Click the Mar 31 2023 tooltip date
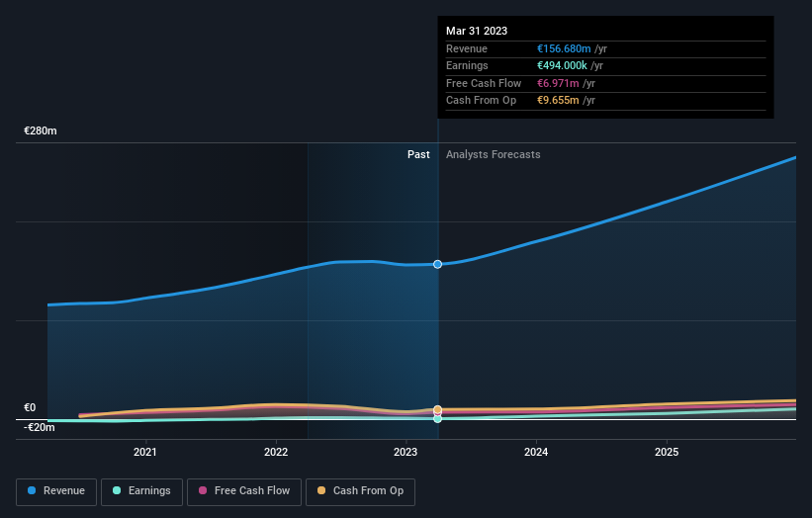This screenshot has height=518, width=812. (477, 31)
